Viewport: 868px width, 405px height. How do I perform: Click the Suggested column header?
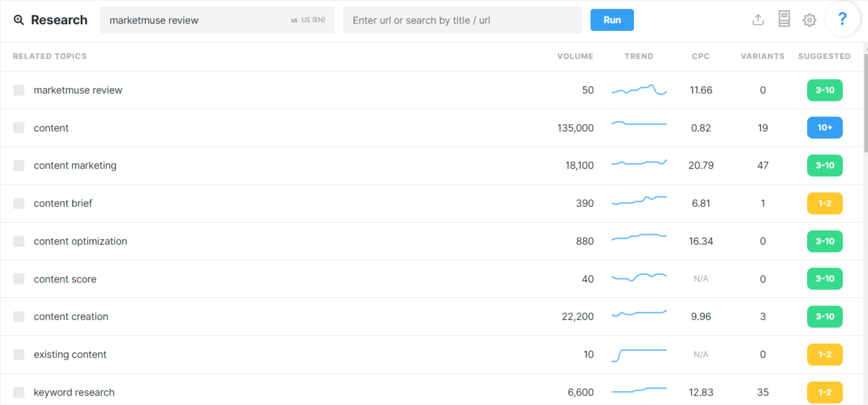(x=824, y=56)
